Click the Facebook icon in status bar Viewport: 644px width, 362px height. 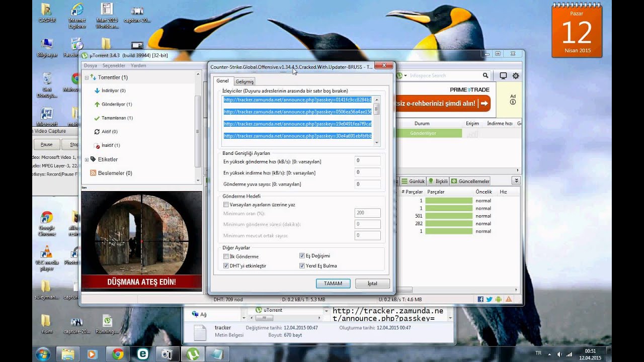point(480,299)
